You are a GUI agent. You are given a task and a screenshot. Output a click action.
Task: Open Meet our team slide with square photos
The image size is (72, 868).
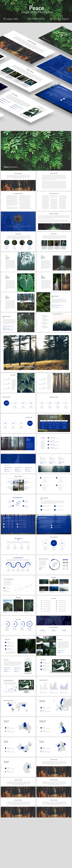(x=54, y=241)
